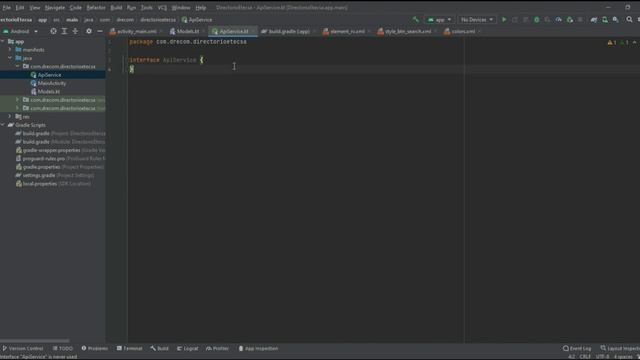Click the disabled Stop square icon

coord(580,20)
